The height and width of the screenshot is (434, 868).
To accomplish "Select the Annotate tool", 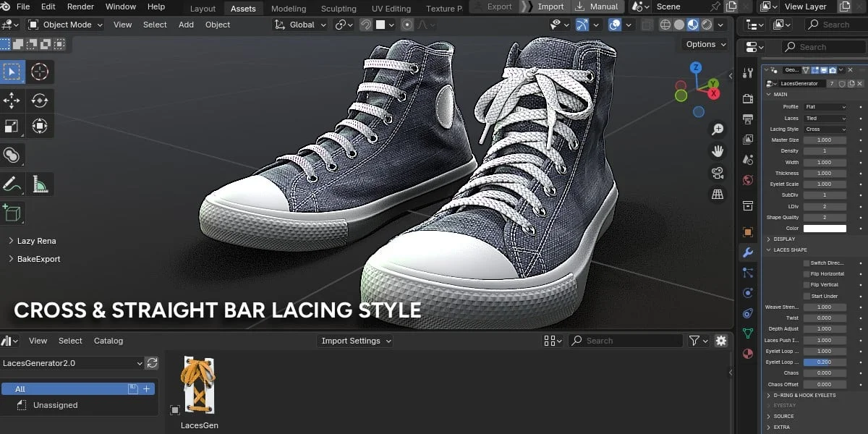I will coord(12,184).
